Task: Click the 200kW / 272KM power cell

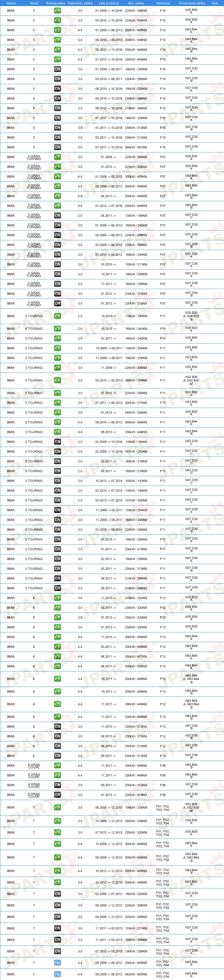Action: pyautogui.click(x=136, y=403)
